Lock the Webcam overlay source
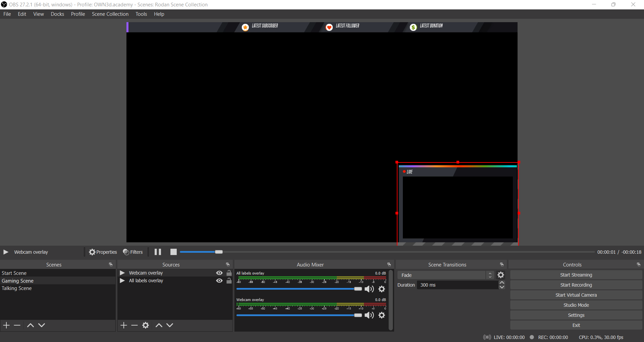 (x=229, y=273)
